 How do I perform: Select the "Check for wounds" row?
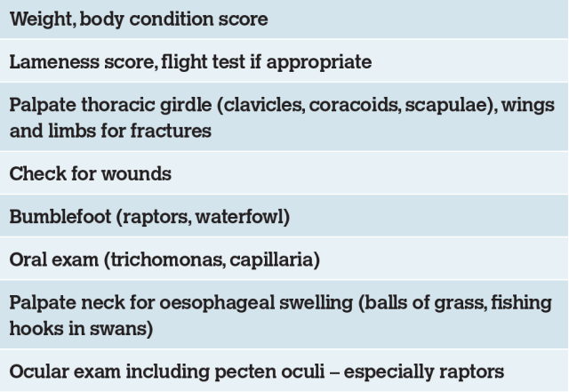click(284, 173)
